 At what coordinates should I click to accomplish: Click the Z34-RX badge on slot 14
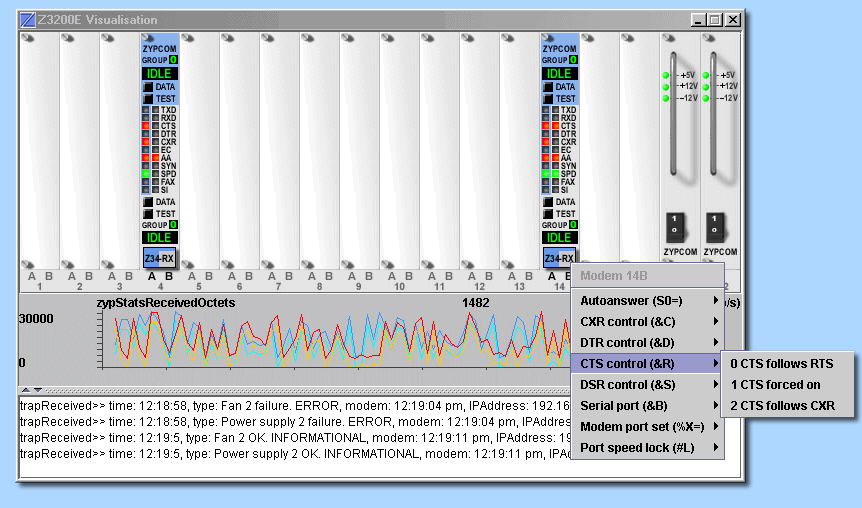pos(559,258)
